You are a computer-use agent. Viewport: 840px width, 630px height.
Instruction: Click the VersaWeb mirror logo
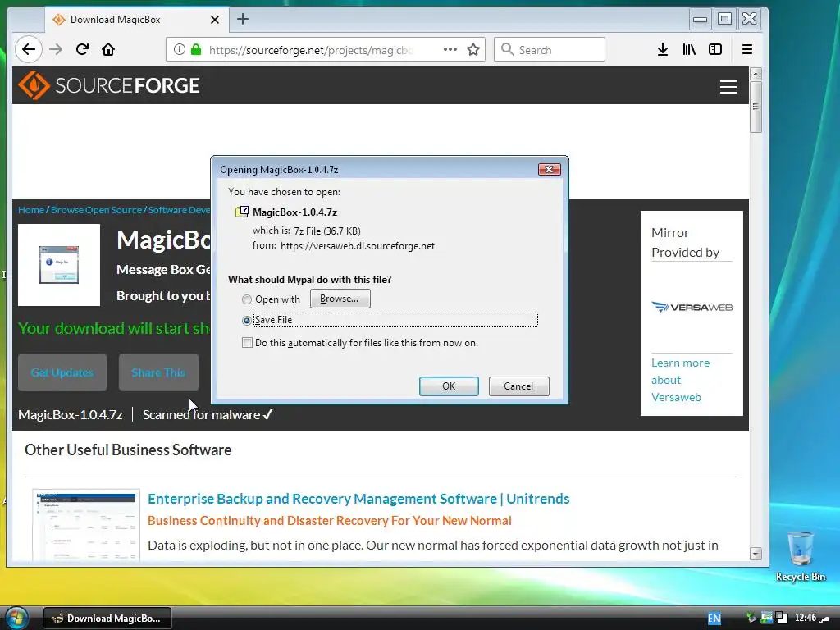coord(692,307)
